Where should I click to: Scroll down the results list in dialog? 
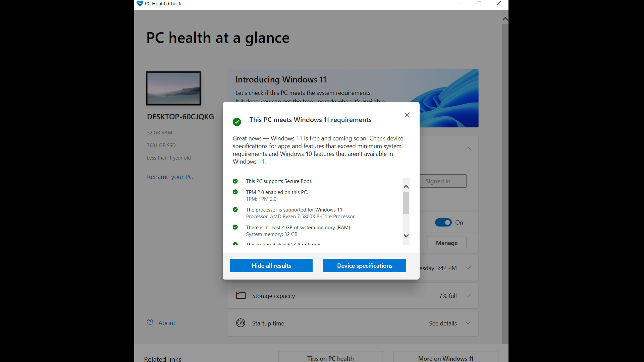point(406,236)
